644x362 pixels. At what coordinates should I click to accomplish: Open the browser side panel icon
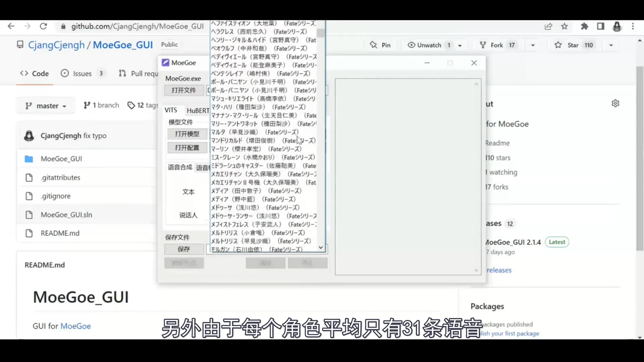[600, 26]
